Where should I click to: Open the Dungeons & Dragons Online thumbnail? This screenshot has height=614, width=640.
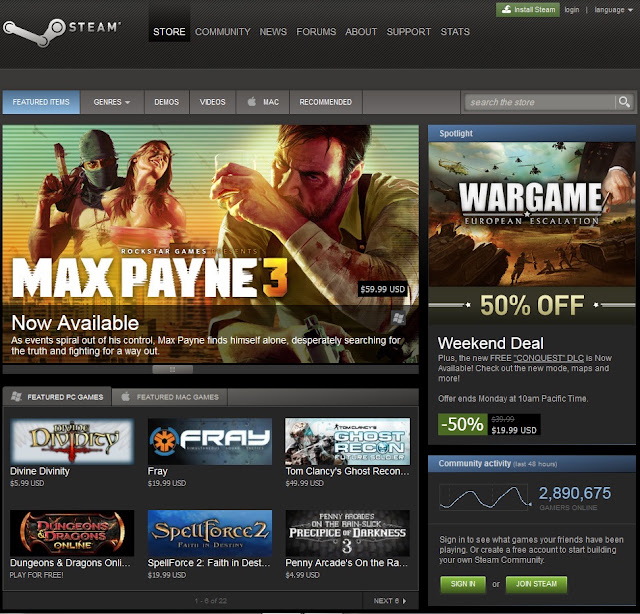pos(72,533)
